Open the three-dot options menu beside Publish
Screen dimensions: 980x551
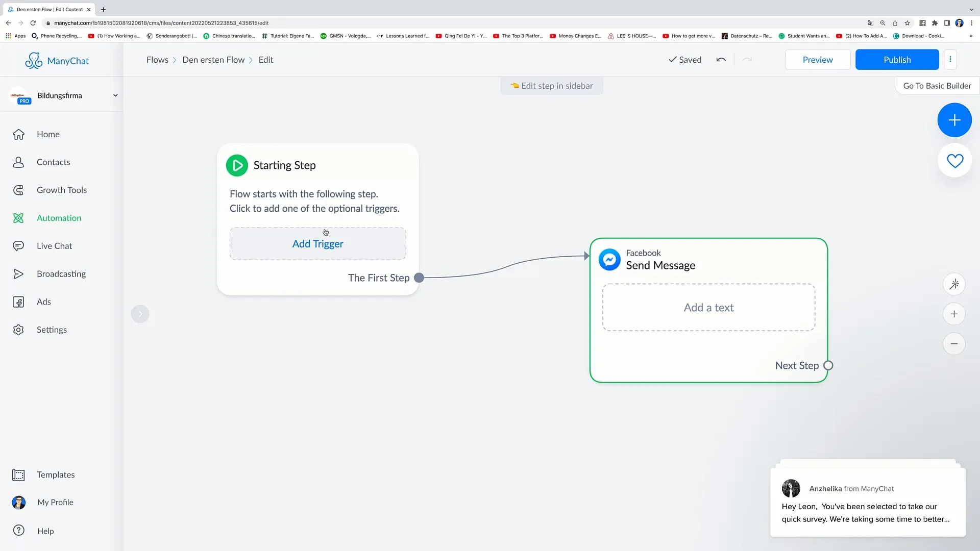pos(950,60)
